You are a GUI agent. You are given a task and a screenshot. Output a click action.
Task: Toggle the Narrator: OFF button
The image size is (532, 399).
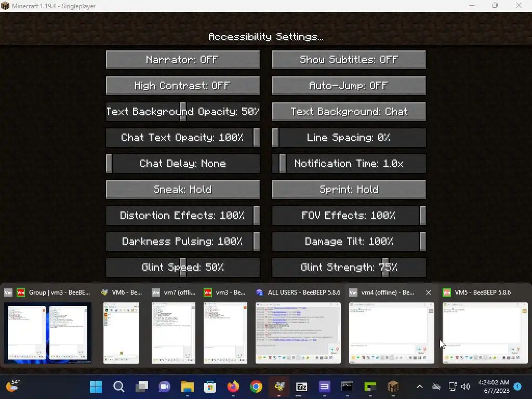(182, 60)
